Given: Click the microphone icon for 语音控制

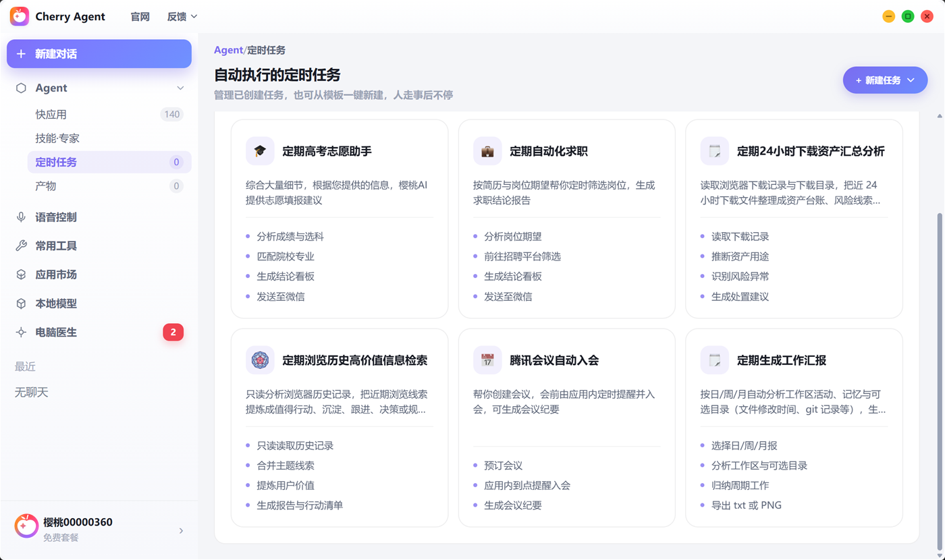Looking at the screenshot, I should (21, 217).
